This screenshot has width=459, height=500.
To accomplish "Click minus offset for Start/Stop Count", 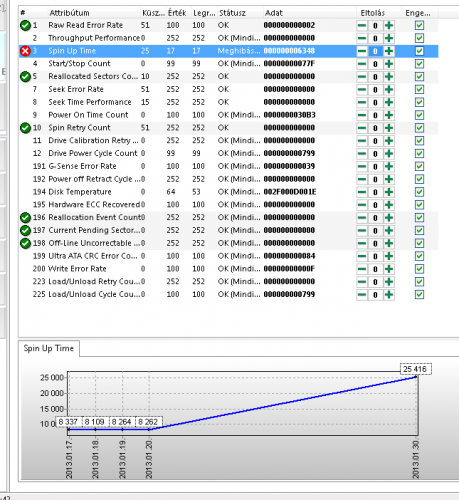I will (362, 64).
